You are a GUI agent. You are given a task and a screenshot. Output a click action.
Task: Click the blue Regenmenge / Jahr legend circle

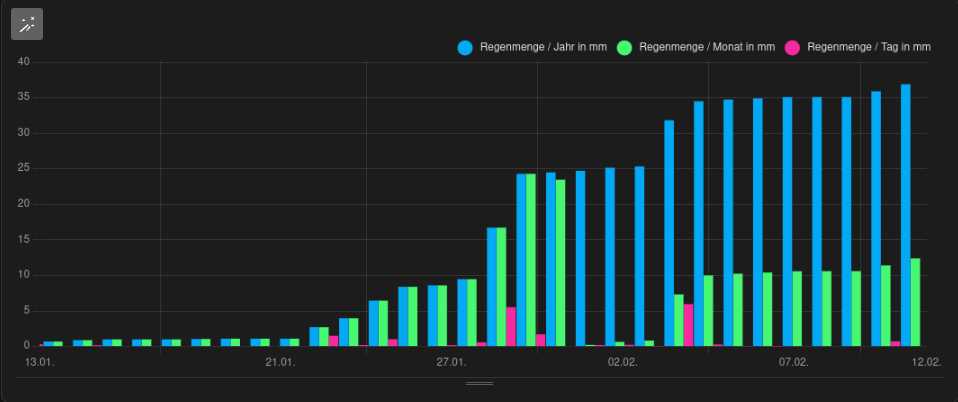pyautogui.click(x=465, y=47)
